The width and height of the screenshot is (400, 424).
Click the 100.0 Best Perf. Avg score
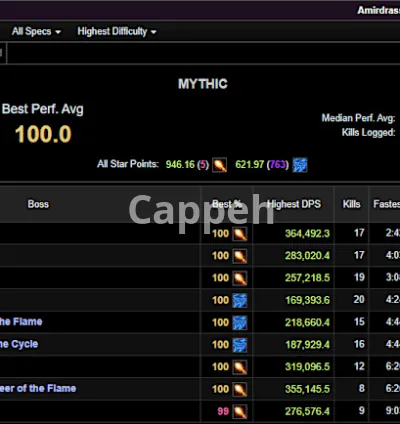tap(43, 134)
